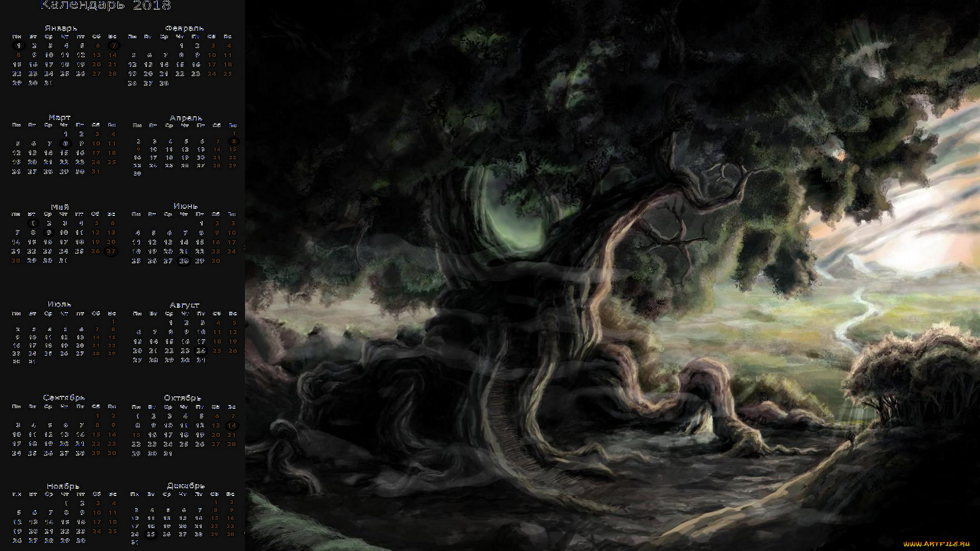Open the www.artfile.ru watermark link
The height and width of the screenshot is (551, 980).
point(936,544)
